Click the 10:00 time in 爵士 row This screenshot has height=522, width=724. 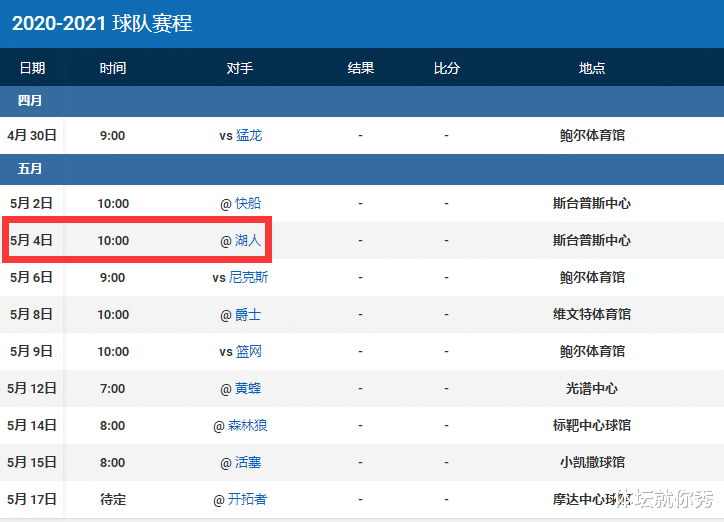tap(113, 314)
